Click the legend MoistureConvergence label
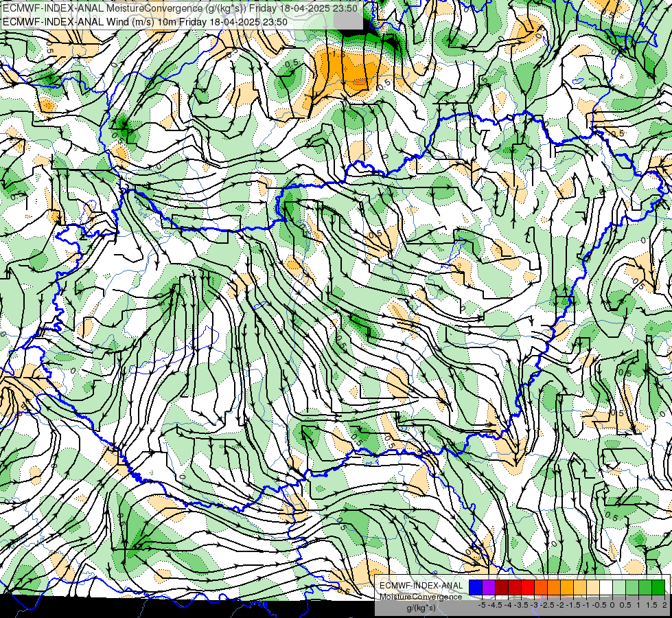672x618 pixels. click(x=421, y=597)
